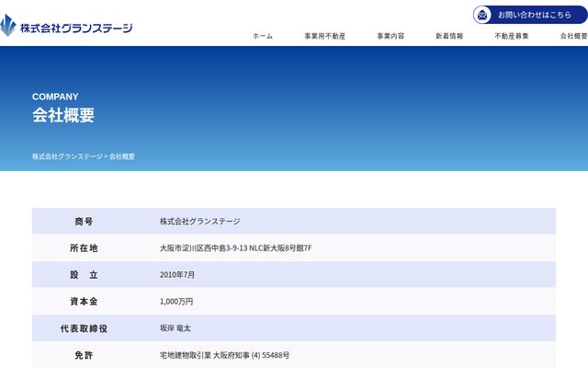
Task: Open the お問い合わせはこちら contact button
Action: [530, 15]
